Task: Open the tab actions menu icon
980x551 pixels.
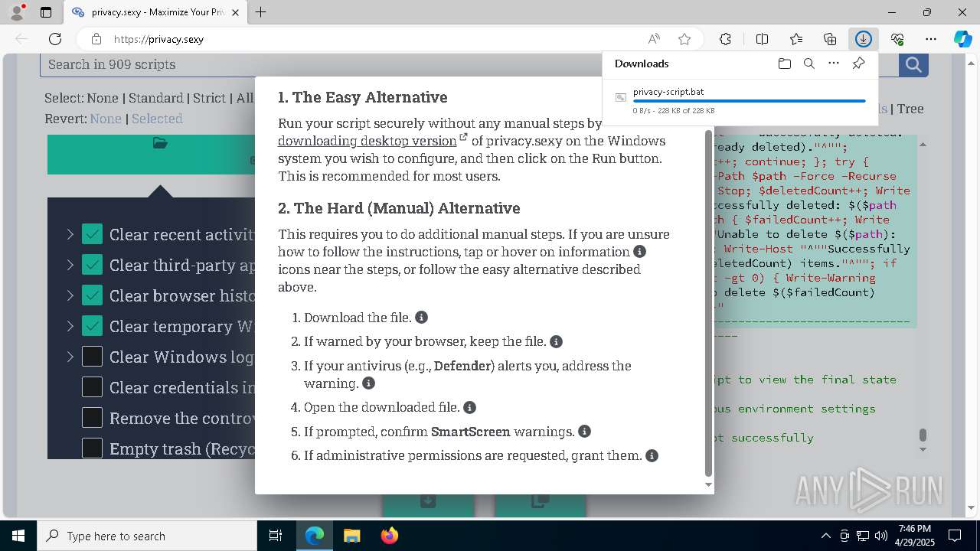Action: coord(46,12)
